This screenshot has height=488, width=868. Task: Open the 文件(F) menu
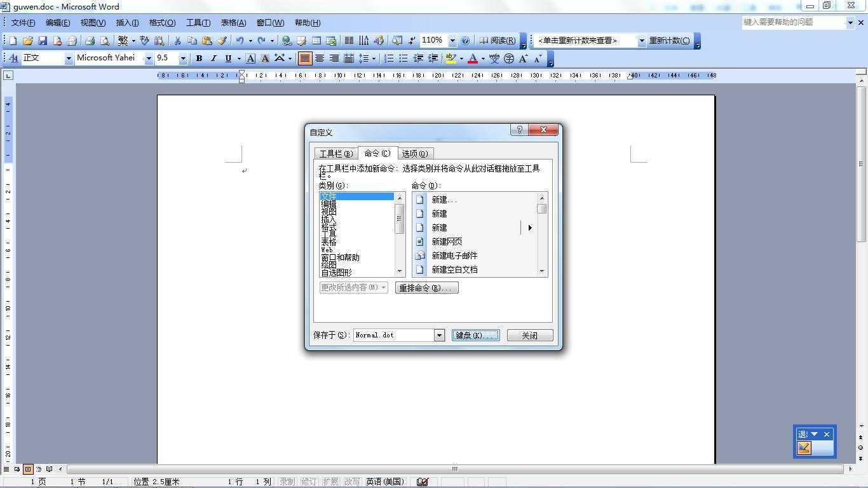click(x=23, y=23)
